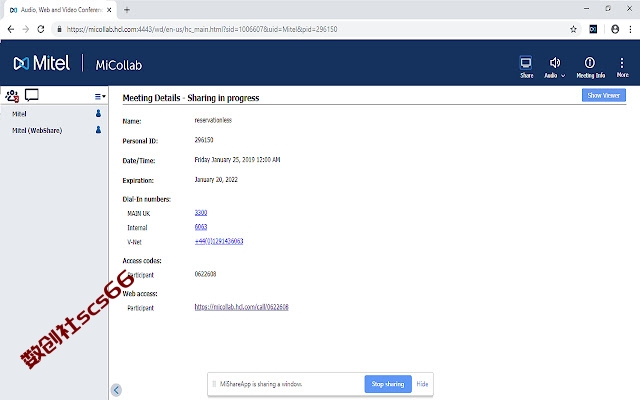Click the person icon beside Mitel
Viewport: 640px width, 400px height.
[98, 113]
